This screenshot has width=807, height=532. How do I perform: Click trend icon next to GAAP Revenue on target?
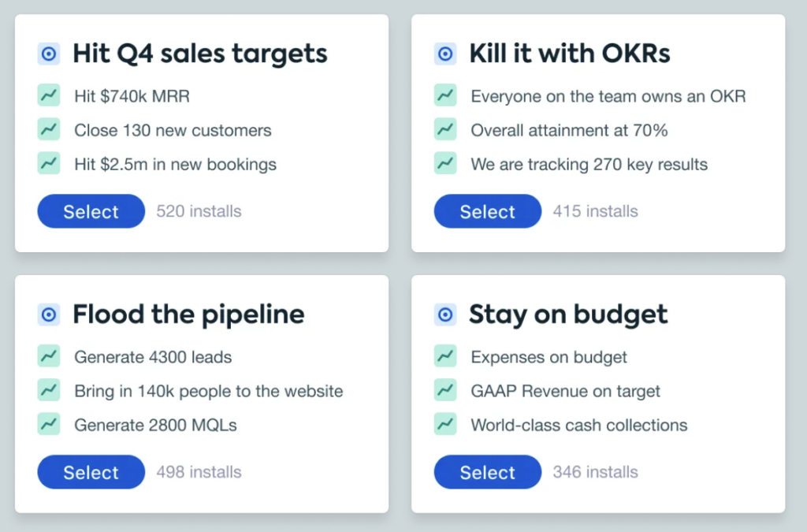[445, 390]
